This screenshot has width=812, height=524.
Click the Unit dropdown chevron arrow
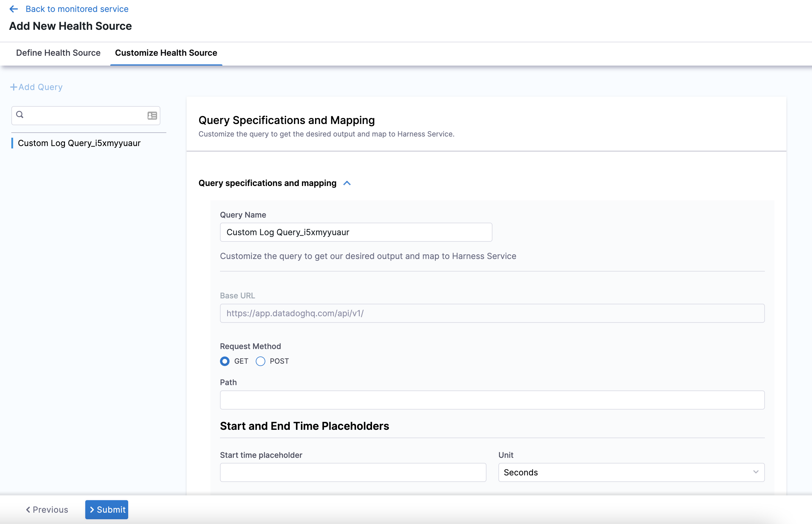pyautogui.click(x=755, y=472)
